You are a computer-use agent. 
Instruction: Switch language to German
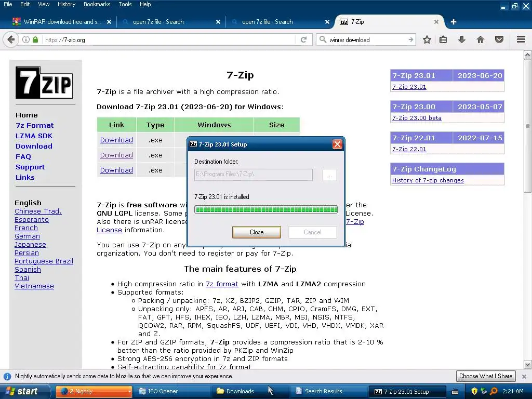pyautogui.click(x=27, y=236)
